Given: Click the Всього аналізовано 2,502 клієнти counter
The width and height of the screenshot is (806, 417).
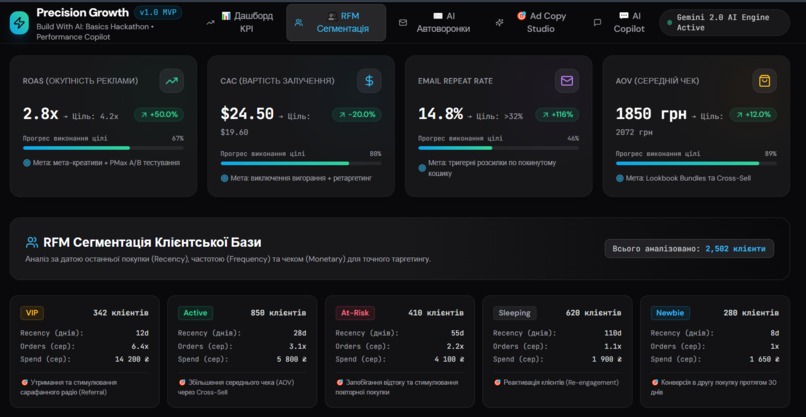Looking at the screenshot, I should point(689,249).
